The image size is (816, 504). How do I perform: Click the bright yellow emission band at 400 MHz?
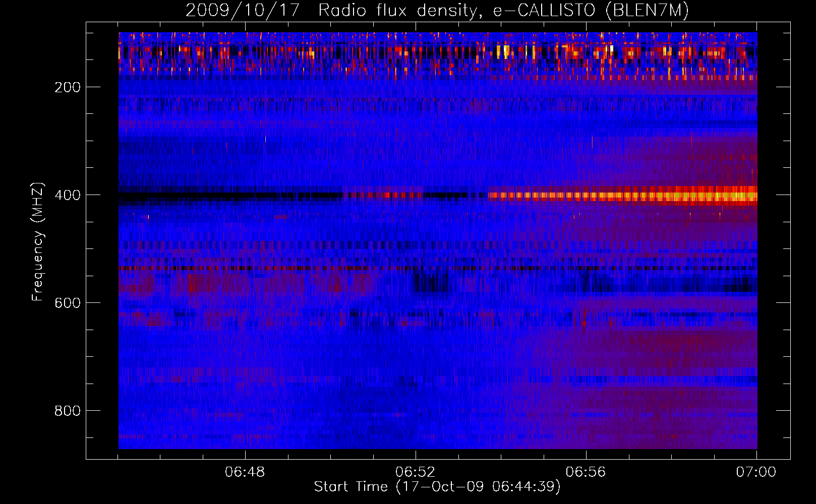click(x=623, y=195)
